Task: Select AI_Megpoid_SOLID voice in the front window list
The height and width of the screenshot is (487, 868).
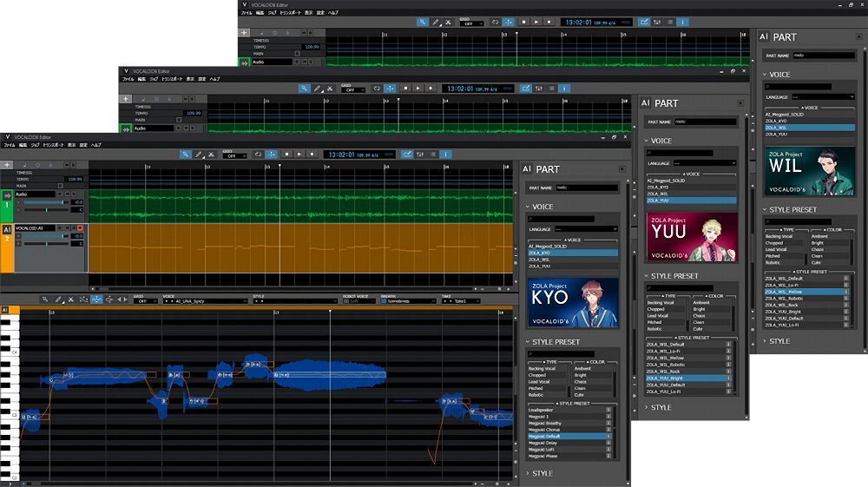Action: [572, 247]
